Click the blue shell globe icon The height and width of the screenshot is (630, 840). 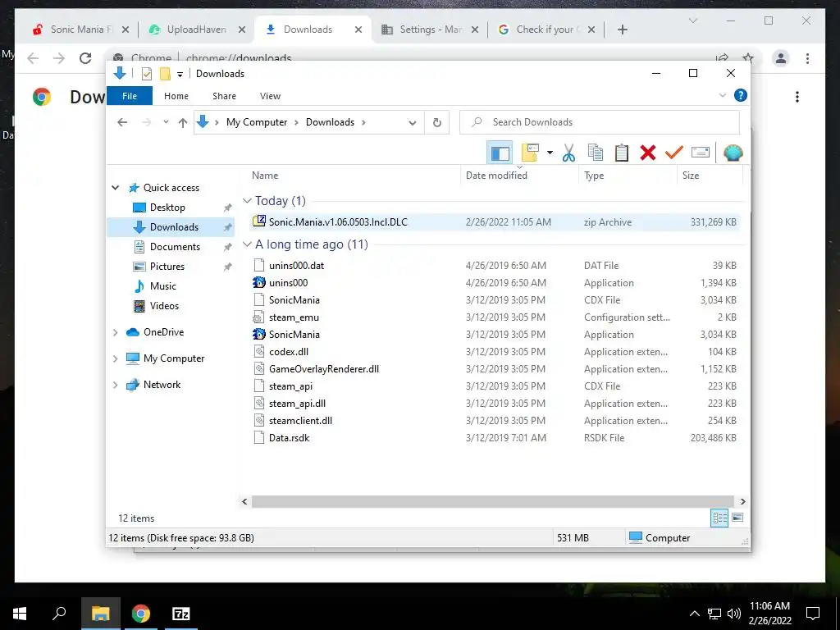pyautogui.click(x=733, y=153)
